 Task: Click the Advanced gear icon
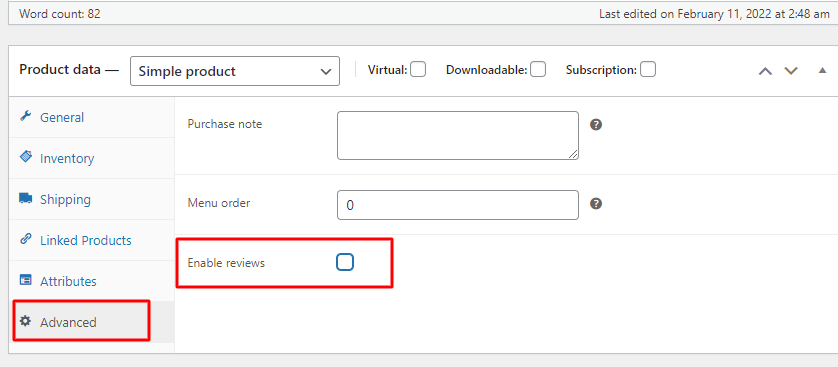pos(26,321)
